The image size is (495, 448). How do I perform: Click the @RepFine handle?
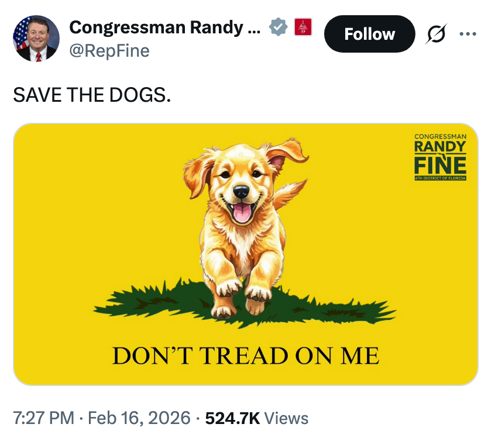point(109,51)
